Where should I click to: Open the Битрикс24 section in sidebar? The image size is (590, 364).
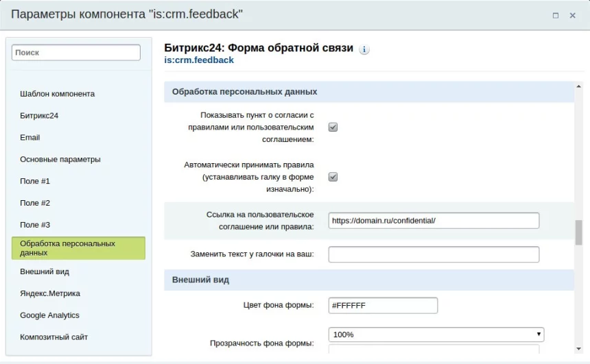tap(39, 115)
